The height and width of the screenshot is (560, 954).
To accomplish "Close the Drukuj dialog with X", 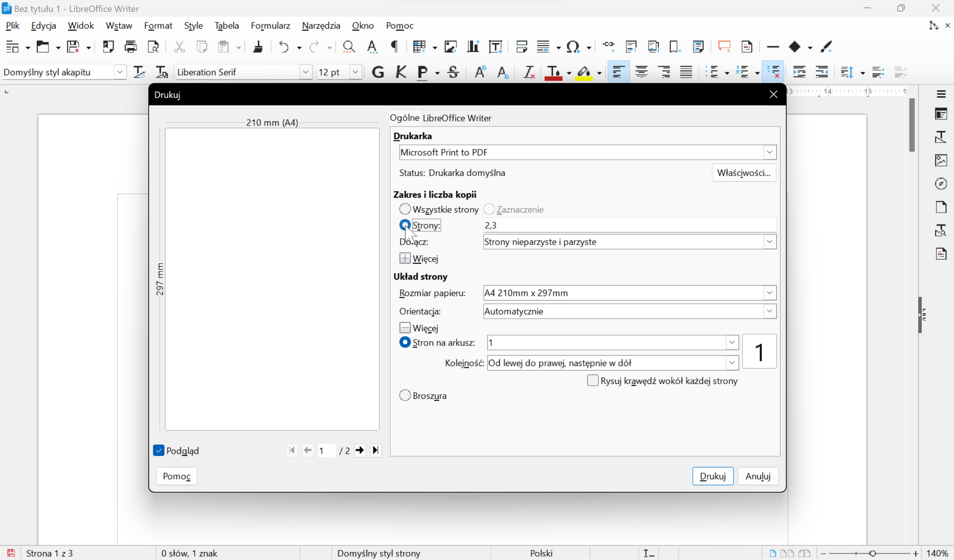I will [x=773, y=94].
